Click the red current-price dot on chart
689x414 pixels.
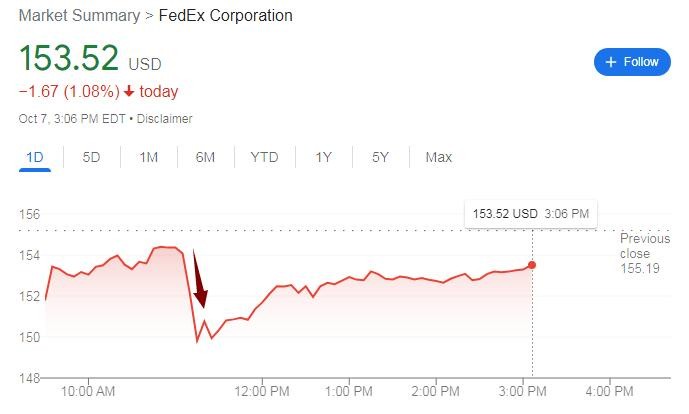(x=532, y=265)
